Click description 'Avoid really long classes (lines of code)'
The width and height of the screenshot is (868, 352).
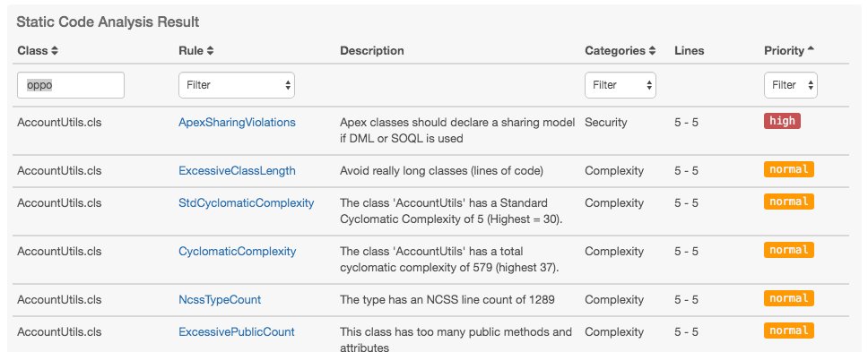[441, 171]
